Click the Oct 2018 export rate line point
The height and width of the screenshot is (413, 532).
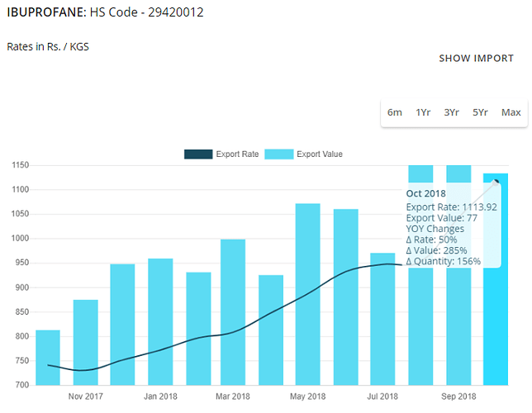pyautogui.click(x=496, y=181)
